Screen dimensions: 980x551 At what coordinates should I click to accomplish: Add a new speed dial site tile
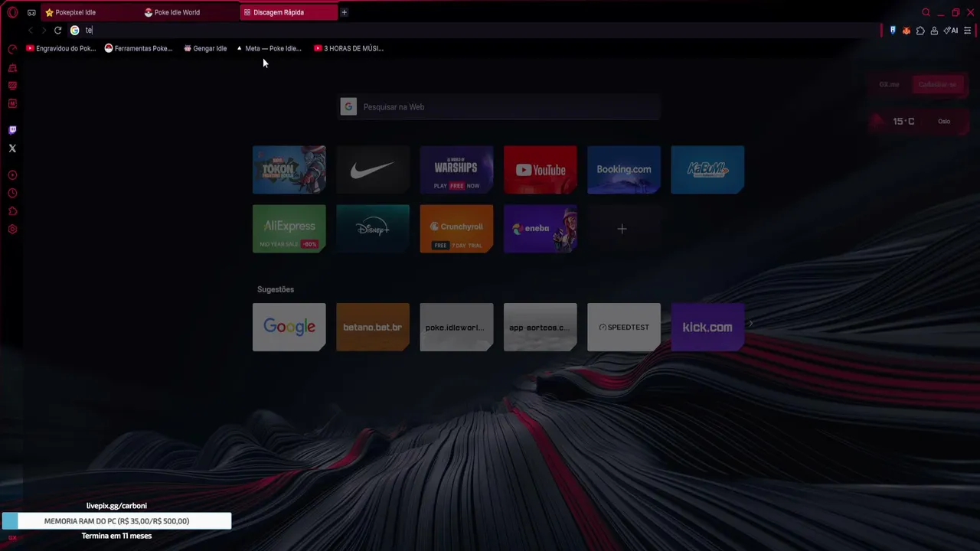coord(622,229)
